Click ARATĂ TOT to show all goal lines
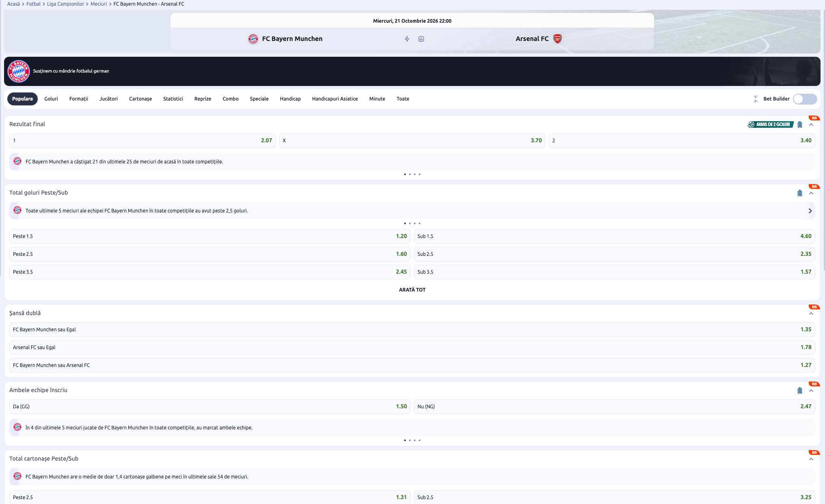Screen dimensions: 825x504 412,290
